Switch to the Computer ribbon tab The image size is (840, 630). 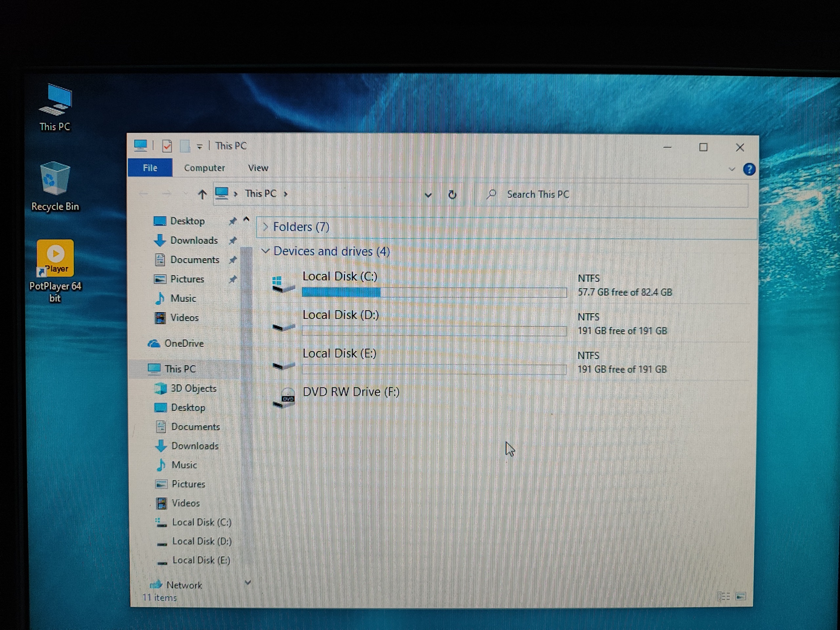[204, 168]
